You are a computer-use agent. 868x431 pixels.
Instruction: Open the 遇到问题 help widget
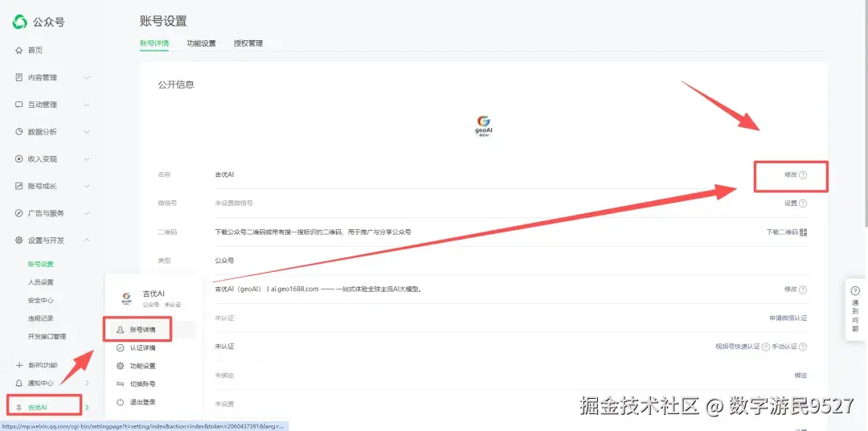(855, 309)
